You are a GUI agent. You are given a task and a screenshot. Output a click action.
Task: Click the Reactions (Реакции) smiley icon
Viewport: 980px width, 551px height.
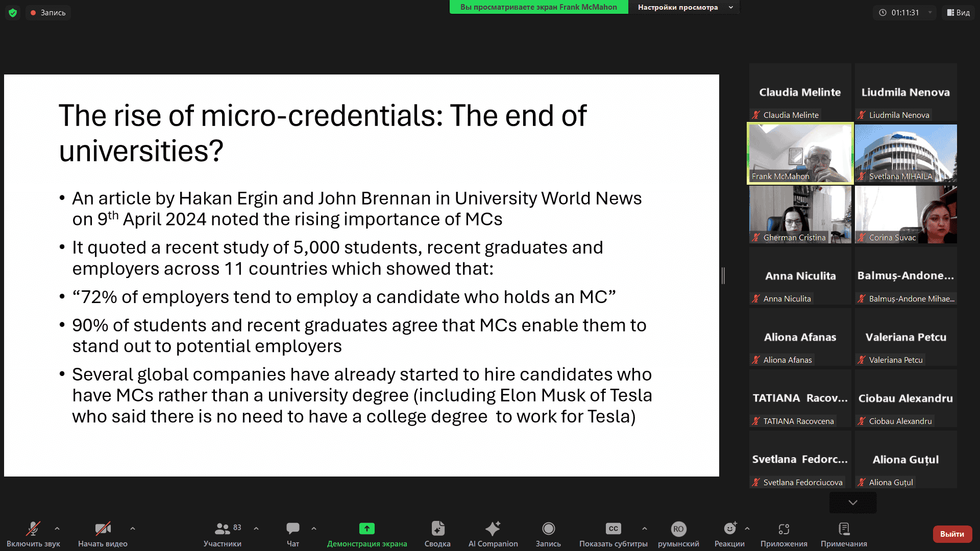click(729, 529)
